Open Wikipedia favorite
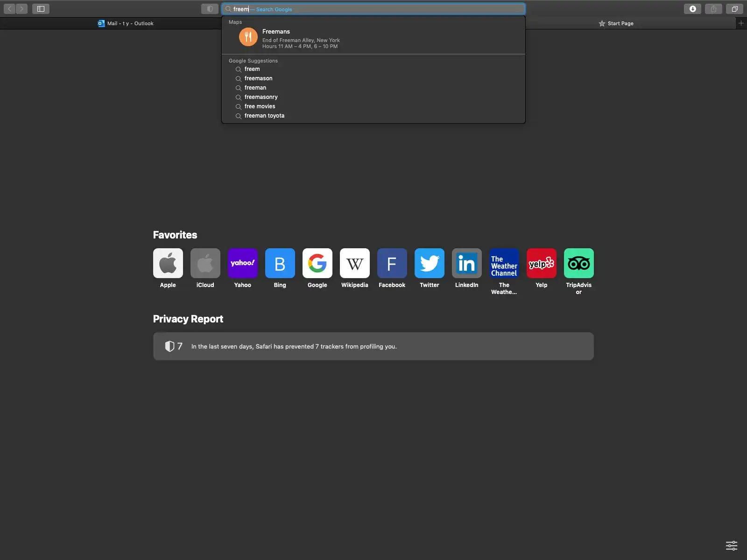747x560 pixels. coord(355,263)
